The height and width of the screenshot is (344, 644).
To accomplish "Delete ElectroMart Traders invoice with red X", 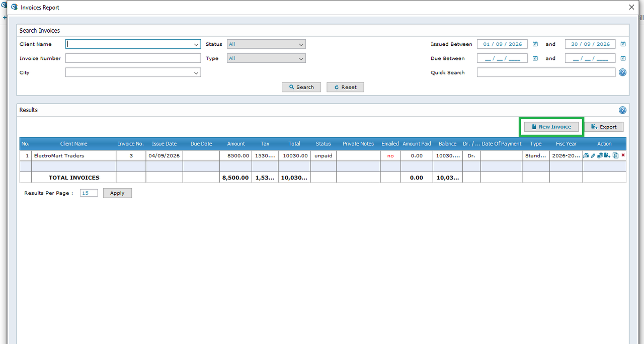I will tap(623, 155).
